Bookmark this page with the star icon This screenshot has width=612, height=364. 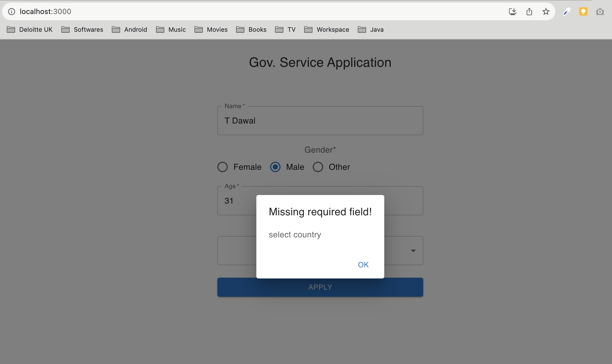coord(546,11)
